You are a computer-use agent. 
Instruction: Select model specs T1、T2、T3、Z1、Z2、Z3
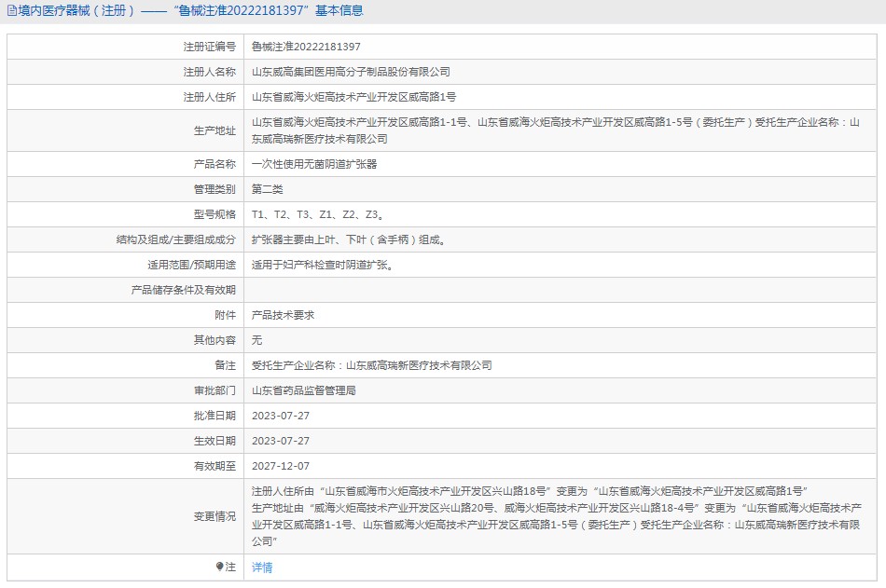(x=319, y=214)
